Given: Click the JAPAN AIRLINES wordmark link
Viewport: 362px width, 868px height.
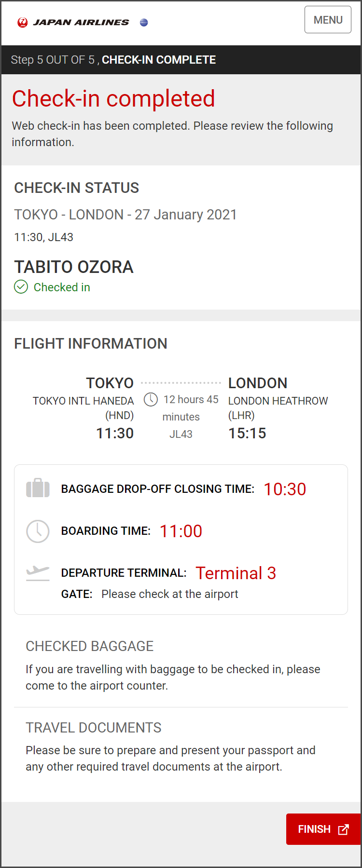Looking at the screenshot, I should click(80, 22).
